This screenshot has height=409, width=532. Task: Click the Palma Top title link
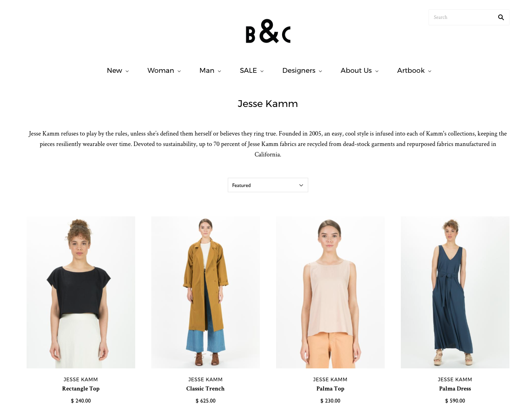[x=330, y=388]
